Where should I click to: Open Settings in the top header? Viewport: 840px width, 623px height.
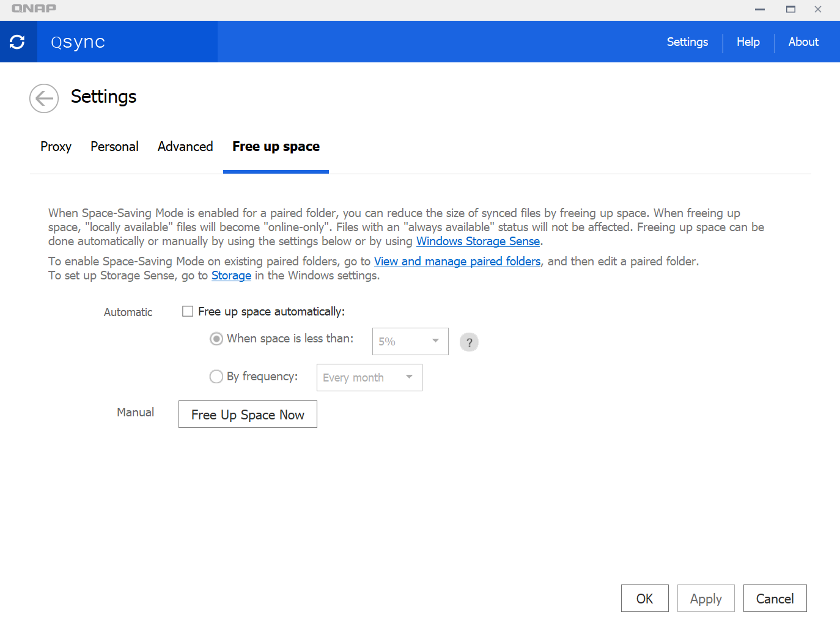click(687, 42)
